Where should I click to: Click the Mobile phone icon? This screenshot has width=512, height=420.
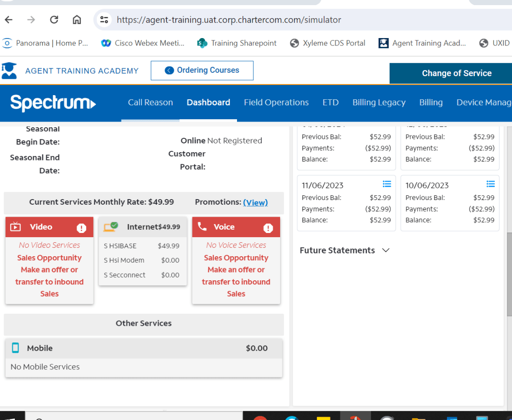[16, 348]
